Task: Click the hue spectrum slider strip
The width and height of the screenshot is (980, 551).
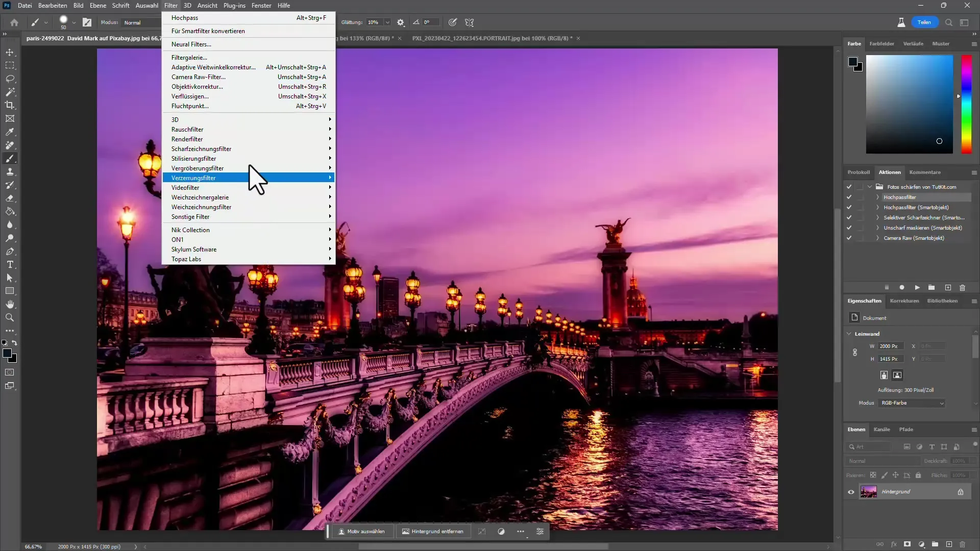Action: (966, 104)
